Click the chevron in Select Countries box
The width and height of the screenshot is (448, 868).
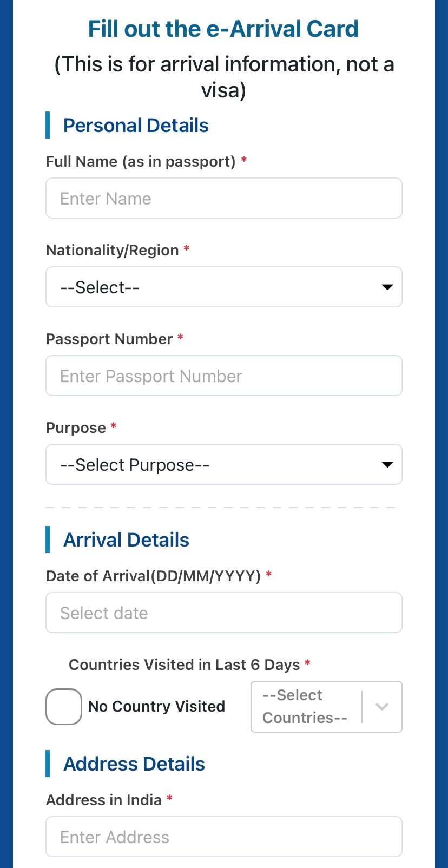pos(382,707)
